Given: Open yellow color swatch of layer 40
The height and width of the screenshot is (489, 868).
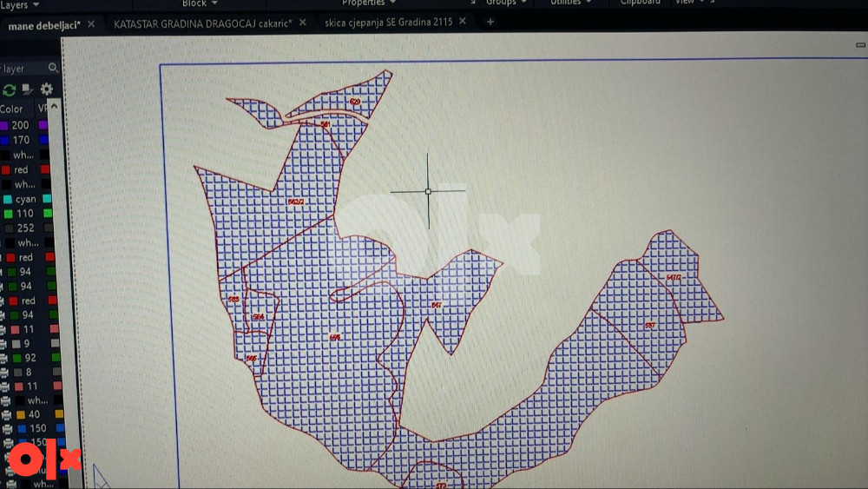Looking at the screenshot, I should 21,414.
